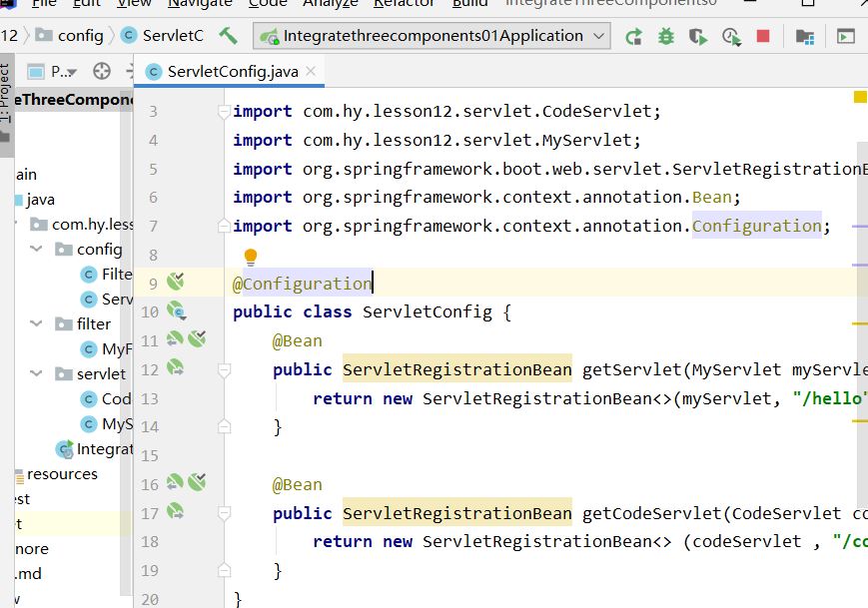Select the Serv class under config

[106, 299]
